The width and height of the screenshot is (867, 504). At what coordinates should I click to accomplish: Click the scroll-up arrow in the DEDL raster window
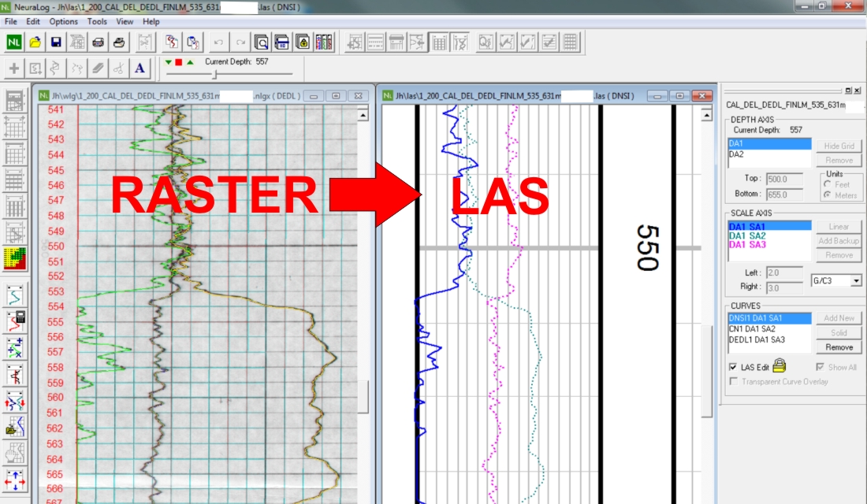click(x=363, y=116)
